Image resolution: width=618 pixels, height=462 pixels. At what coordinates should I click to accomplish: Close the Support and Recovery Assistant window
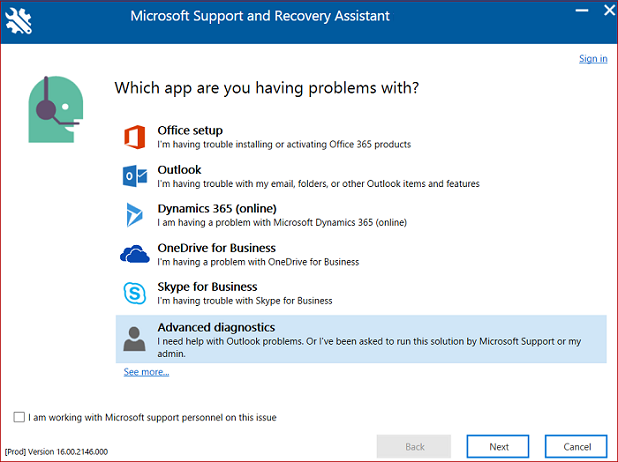click(609, 10)
